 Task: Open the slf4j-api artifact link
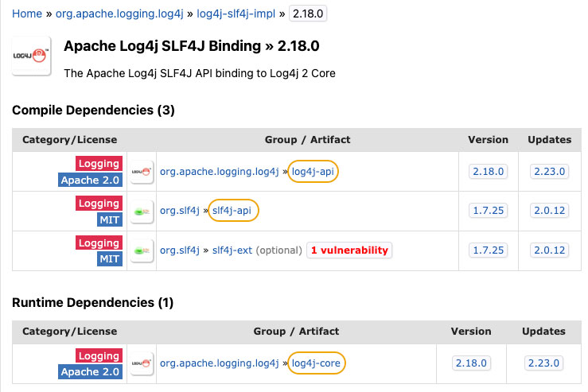(x=232, y=211)
